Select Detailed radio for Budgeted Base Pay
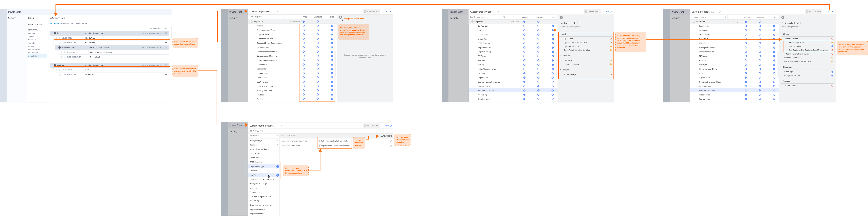This screenshot has width=868, height=218. coord(304,39)
